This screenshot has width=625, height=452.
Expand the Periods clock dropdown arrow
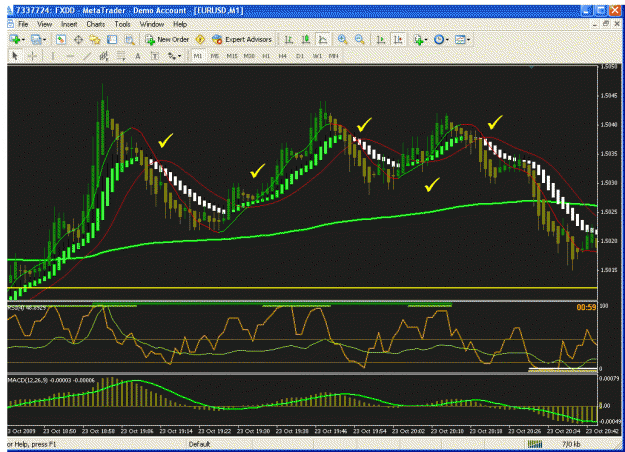click(447, 39)
